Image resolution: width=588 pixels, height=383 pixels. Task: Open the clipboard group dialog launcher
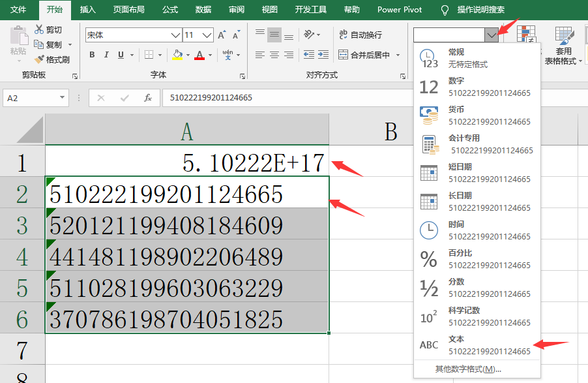coord(75,76)
